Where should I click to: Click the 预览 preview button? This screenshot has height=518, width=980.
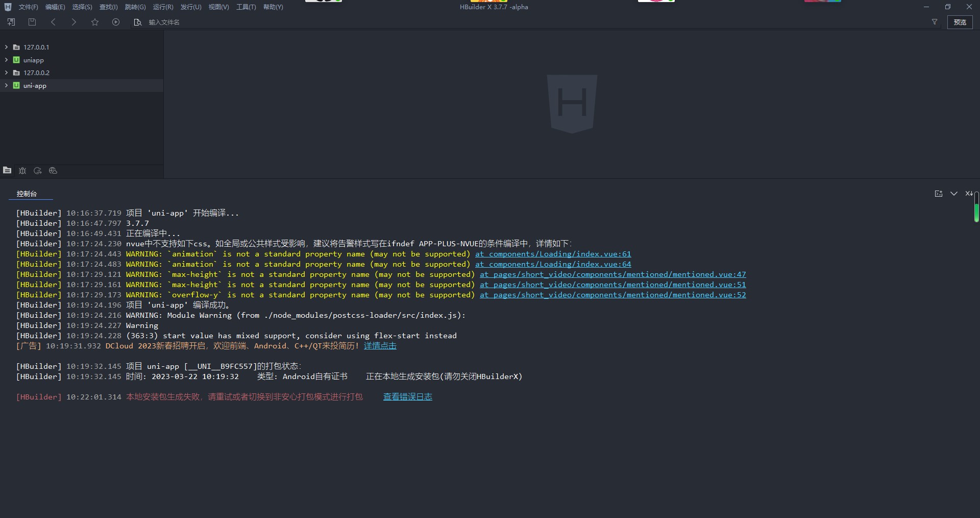pos(960,22)
